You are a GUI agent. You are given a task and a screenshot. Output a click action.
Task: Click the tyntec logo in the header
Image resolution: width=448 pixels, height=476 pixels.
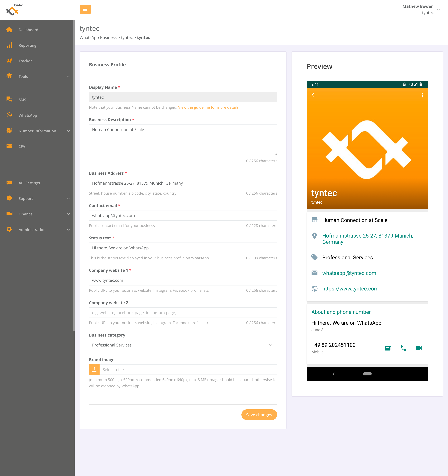(x=15, y=10)
